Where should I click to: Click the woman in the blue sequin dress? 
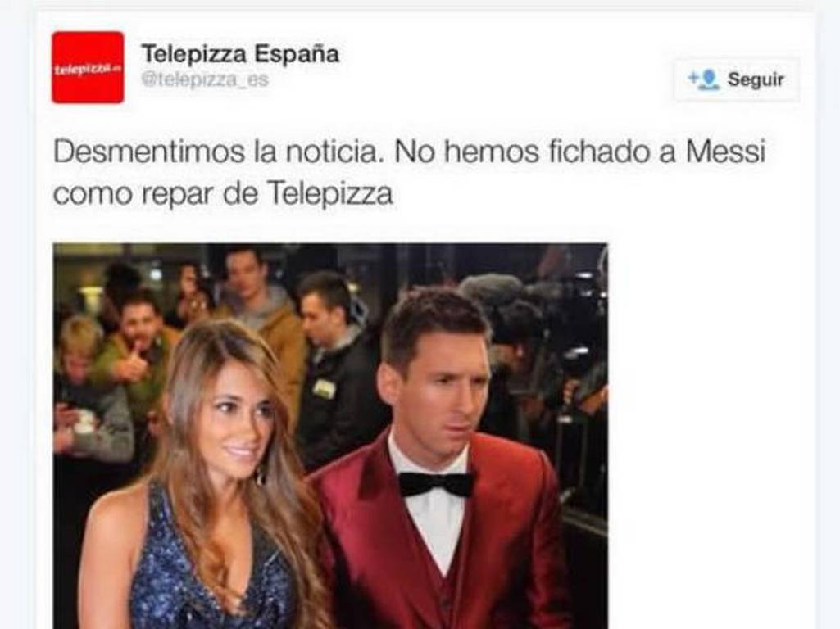tap(209, 482)
